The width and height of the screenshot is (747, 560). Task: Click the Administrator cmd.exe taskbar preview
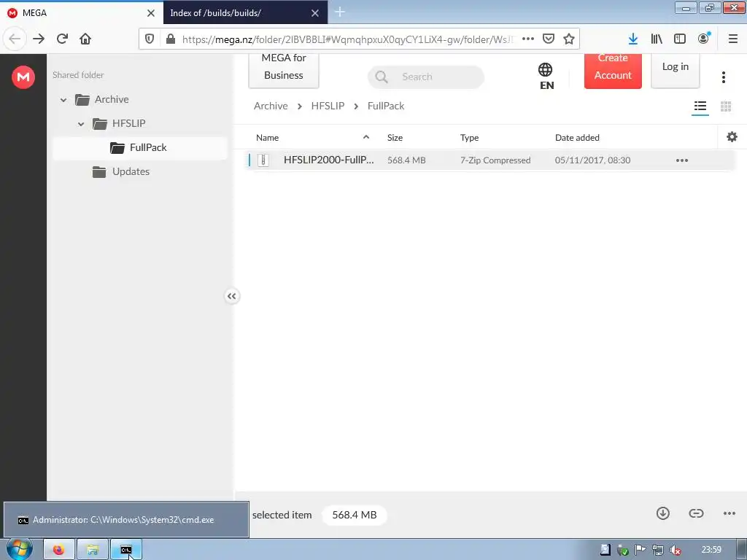[126, 519]
